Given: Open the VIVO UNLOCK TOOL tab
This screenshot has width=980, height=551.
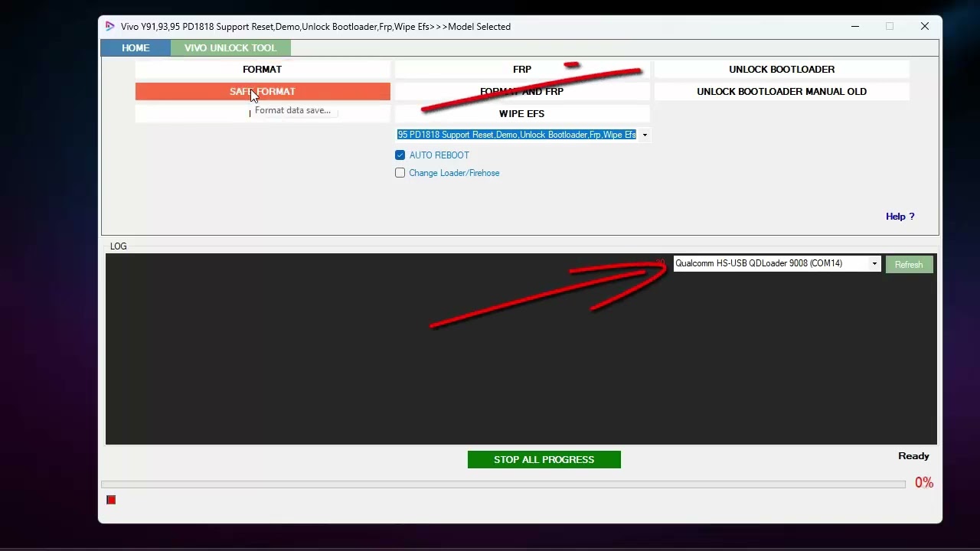Looking at the screenshot, I should [230, 47].
